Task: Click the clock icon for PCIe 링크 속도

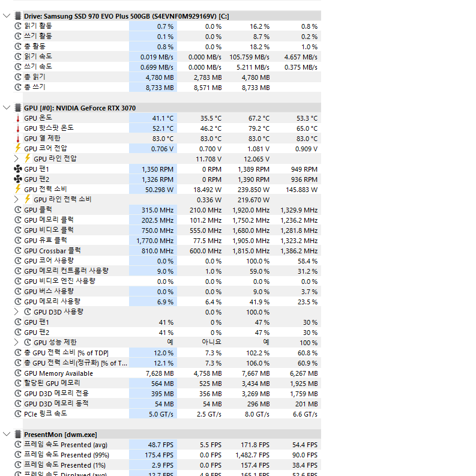Action: [18, 414]
